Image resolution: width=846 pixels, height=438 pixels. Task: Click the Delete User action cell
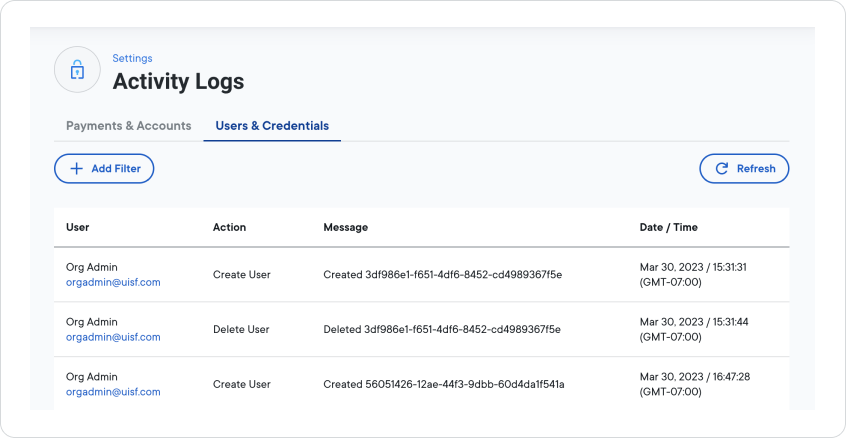point(242,329)
